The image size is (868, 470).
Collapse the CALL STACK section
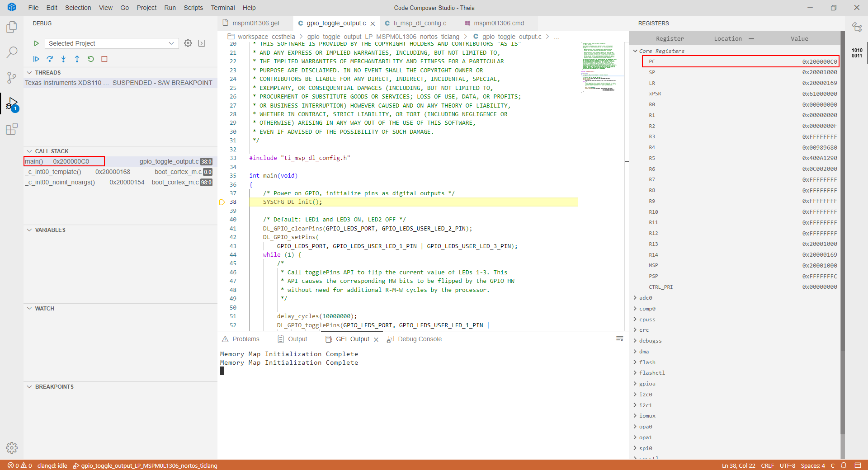30,151
